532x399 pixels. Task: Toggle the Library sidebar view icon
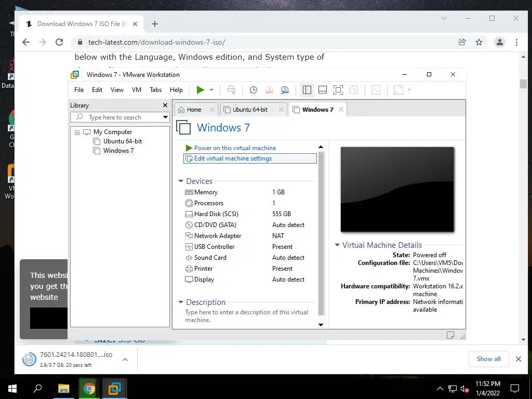coord(307,90)
